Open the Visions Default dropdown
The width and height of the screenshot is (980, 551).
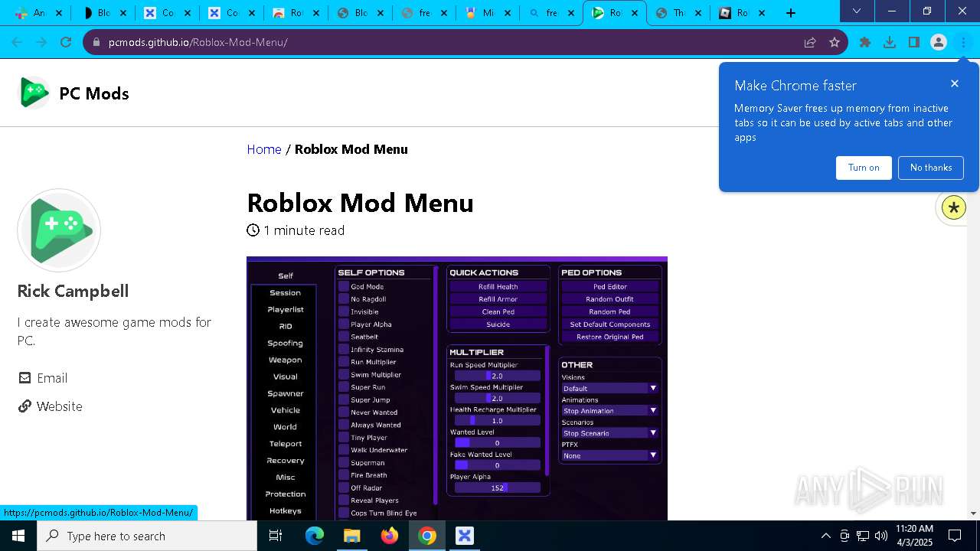[x=610, y=388]
